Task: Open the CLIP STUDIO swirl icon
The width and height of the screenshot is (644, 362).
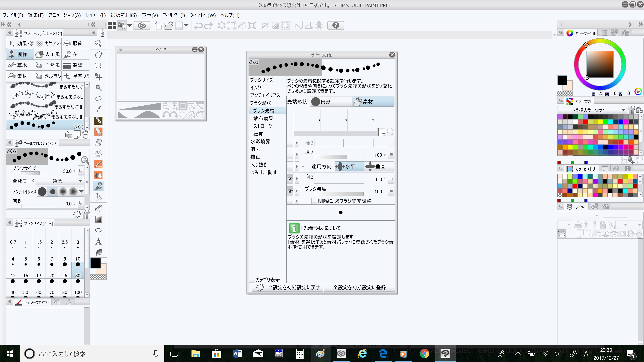Action: click(142, 25)
